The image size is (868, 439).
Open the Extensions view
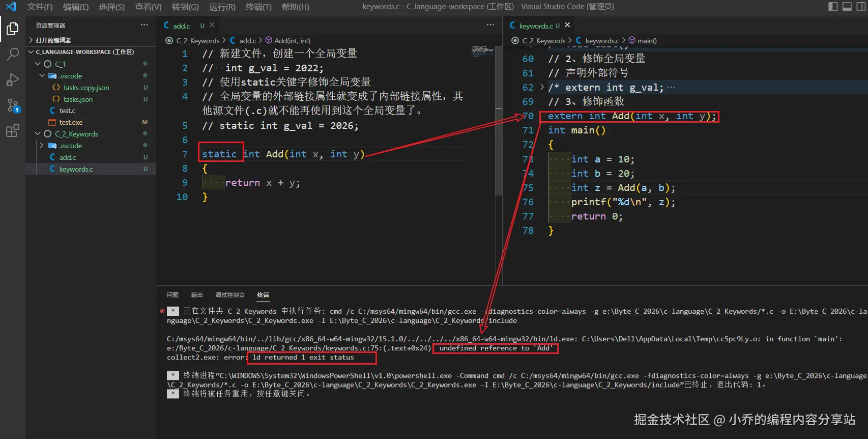click(12, 131)
